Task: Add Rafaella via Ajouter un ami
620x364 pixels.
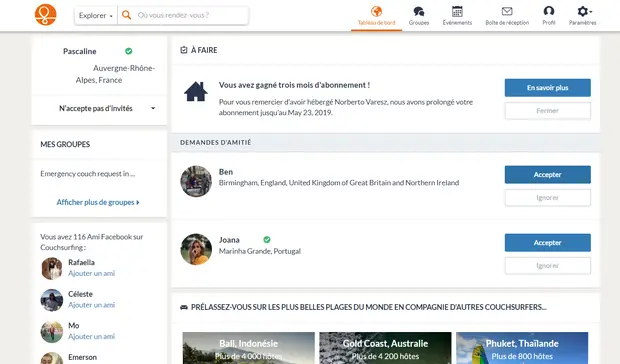Action: 91,273
